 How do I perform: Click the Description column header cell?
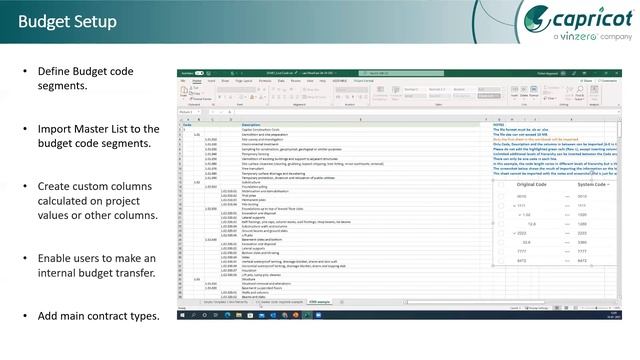pyautogui.click(x=251, y=125)
